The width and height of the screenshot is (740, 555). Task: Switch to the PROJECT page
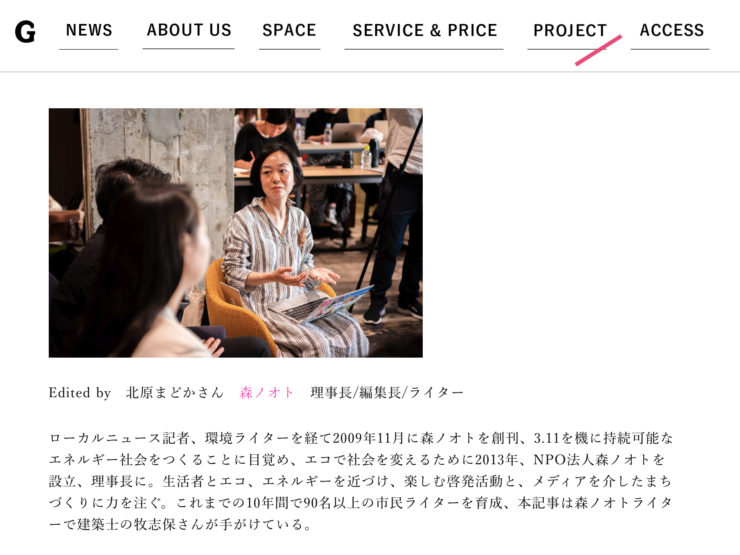click(570, 30)
